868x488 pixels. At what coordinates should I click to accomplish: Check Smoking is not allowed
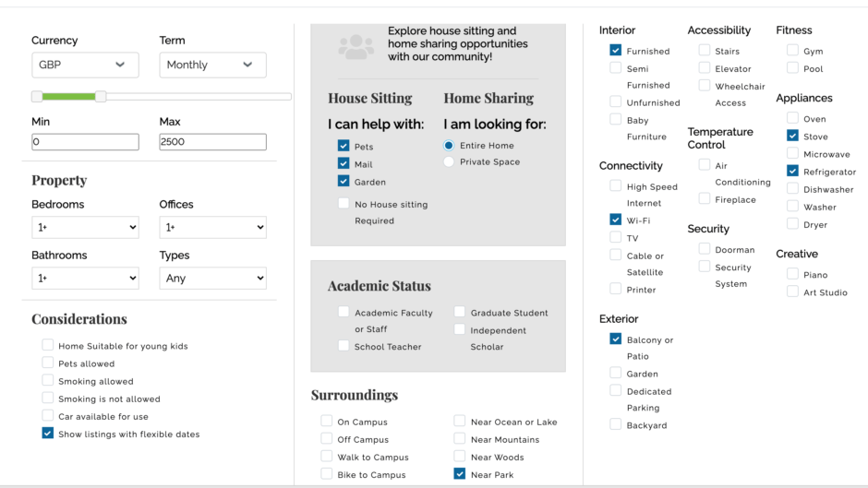pyautogui.click(x=48, y=398)
